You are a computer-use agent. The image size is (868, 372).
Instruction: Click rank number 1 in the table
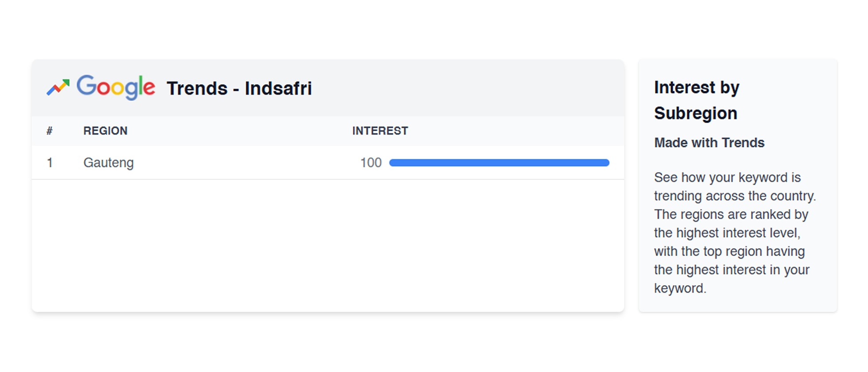pos(50,163)
